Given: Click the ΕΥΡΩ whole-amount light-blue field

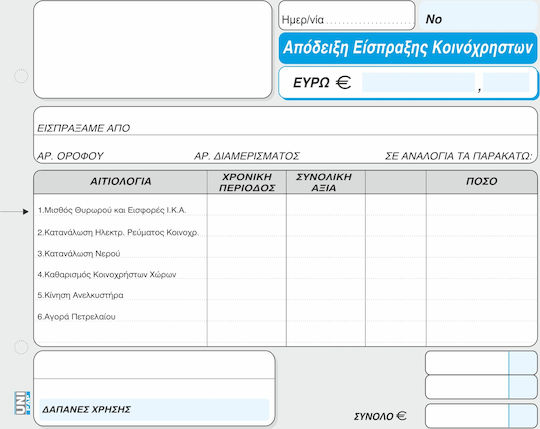Looking at the screenshot, I should 418,82.
